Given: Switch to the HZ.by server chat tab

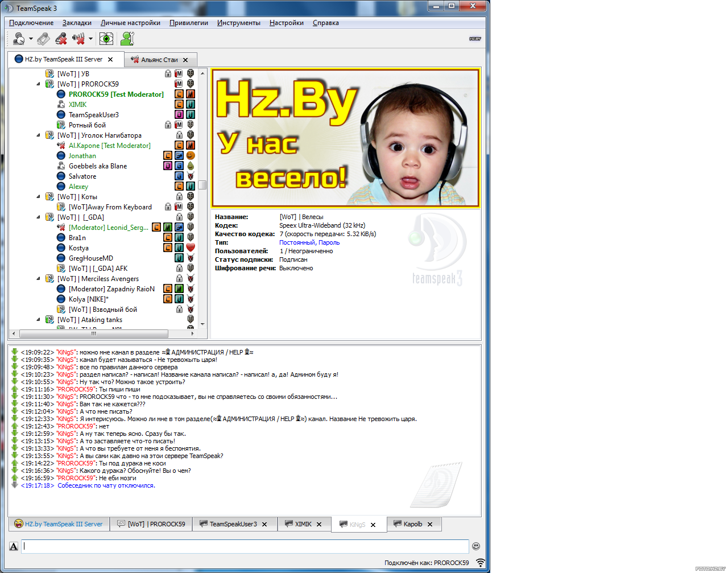Looking at the screenshot, I should [x=59, y=524].
